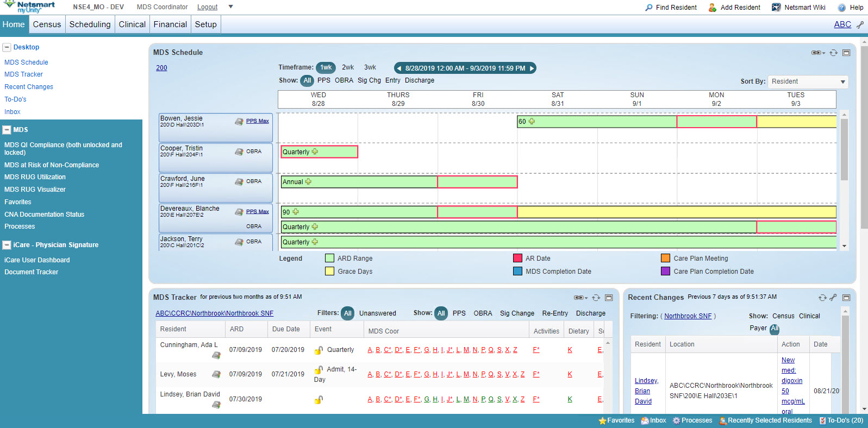This screenshot has width=868, height=428.
Task: Open the Favorites star in the status bar
Action: [x=602, y=420]
